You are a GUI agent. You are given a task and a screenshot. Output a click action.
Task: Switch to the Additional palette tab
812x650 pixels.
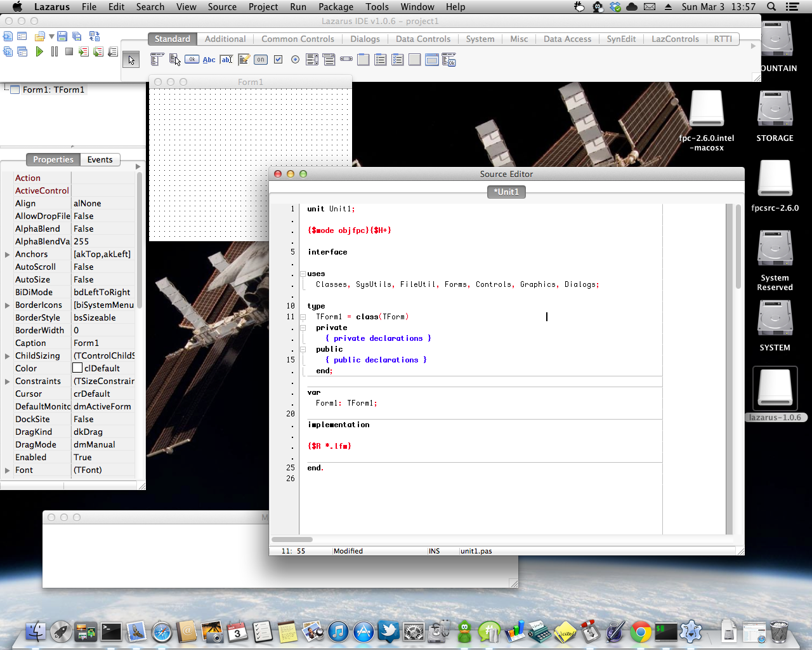click(x=225, y=39)
